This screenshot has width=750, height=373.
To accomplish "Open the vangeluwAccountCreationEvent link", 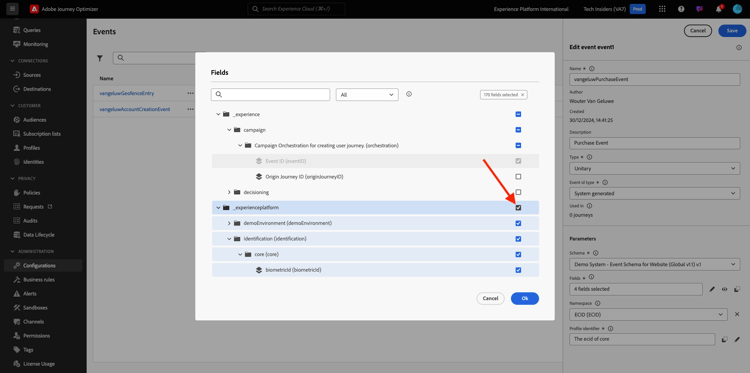I will coord(134,109).
